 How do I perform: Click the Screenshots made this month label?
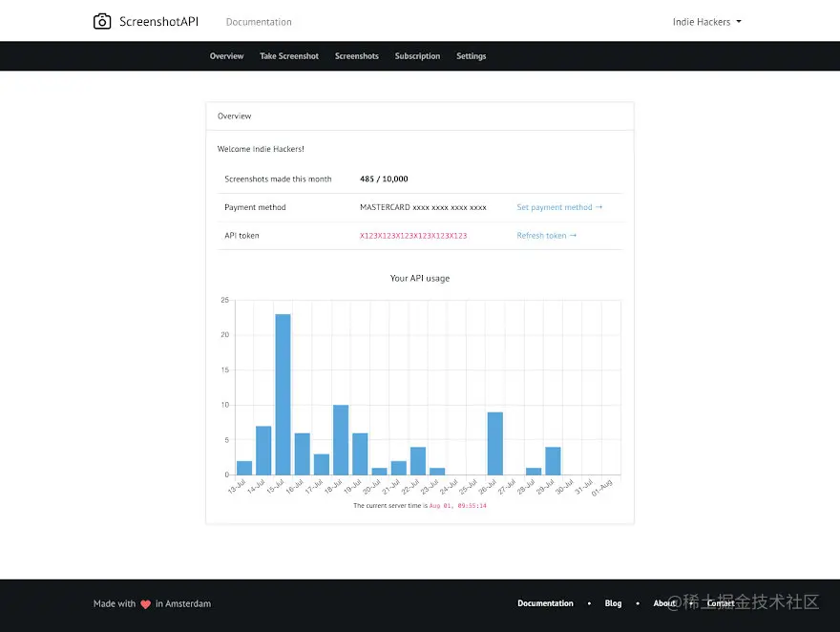pos(278,179)
